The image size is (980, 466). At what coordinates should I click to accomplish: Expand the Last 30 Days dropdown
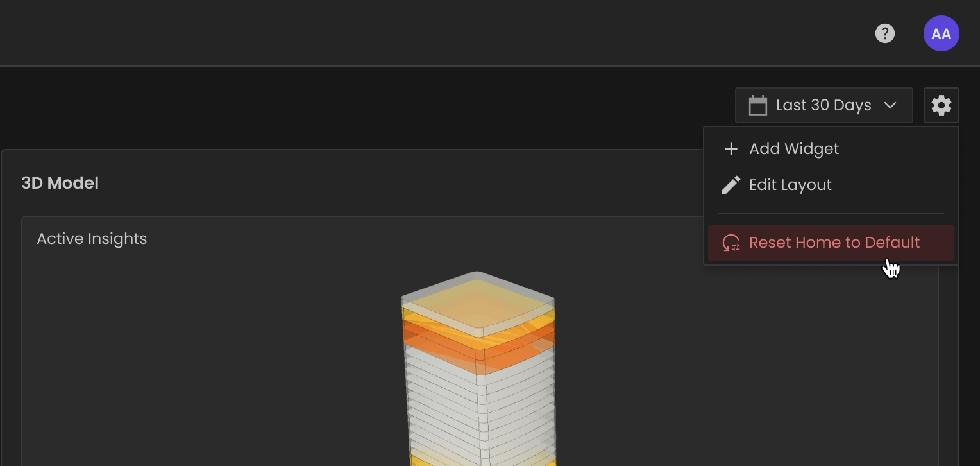(824, 105)
